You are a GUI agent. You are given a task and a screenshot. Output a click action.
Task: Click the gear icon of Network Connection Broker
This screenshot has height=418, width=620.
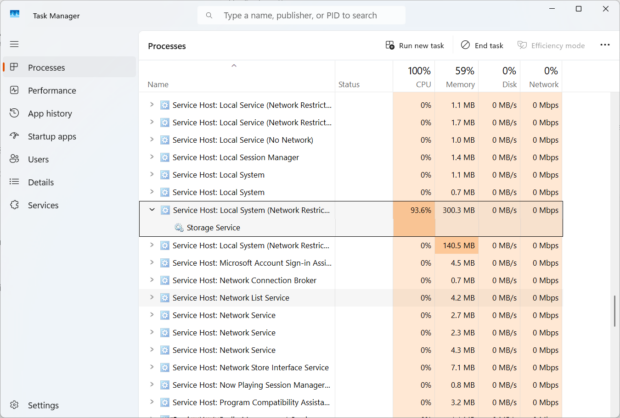[x=164, y=280]
